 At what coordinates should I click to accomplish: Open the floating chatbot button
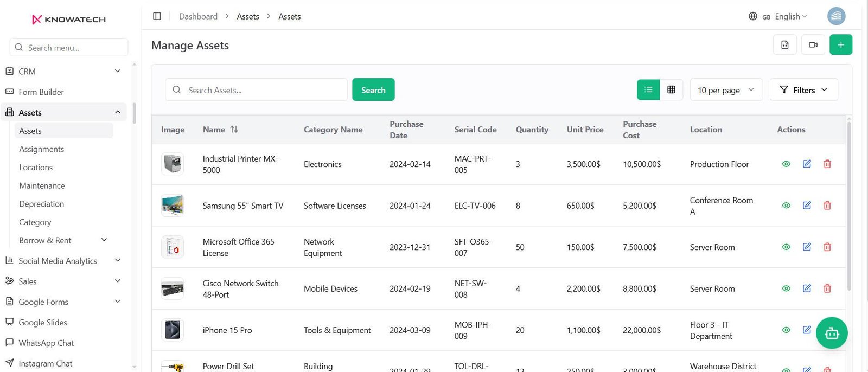click(832, 333)
